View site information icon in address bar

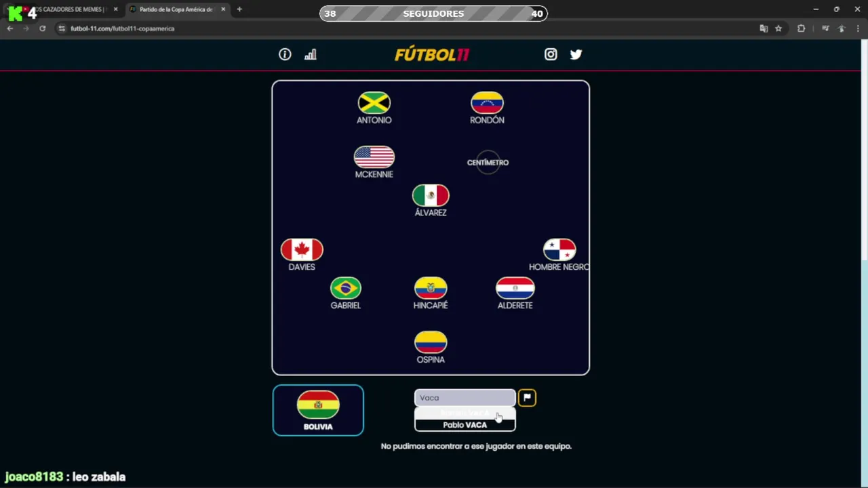coord(62,28)
